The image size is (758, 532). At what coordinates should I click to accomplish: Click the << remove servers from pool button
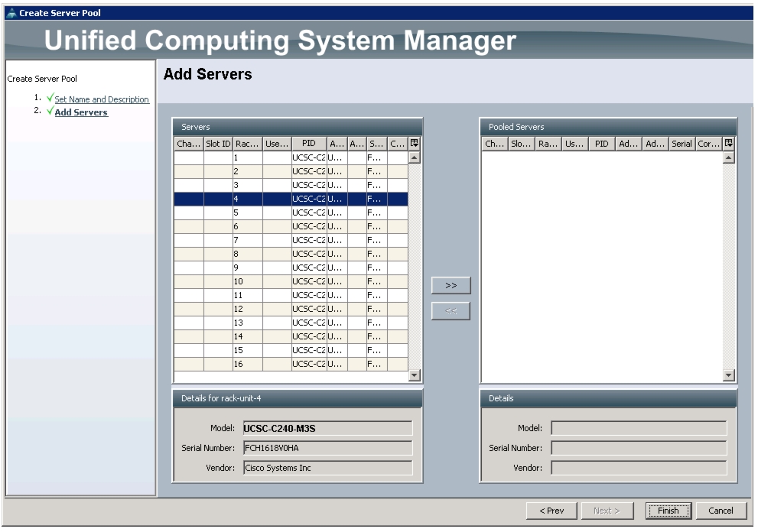tap(451, 311)
